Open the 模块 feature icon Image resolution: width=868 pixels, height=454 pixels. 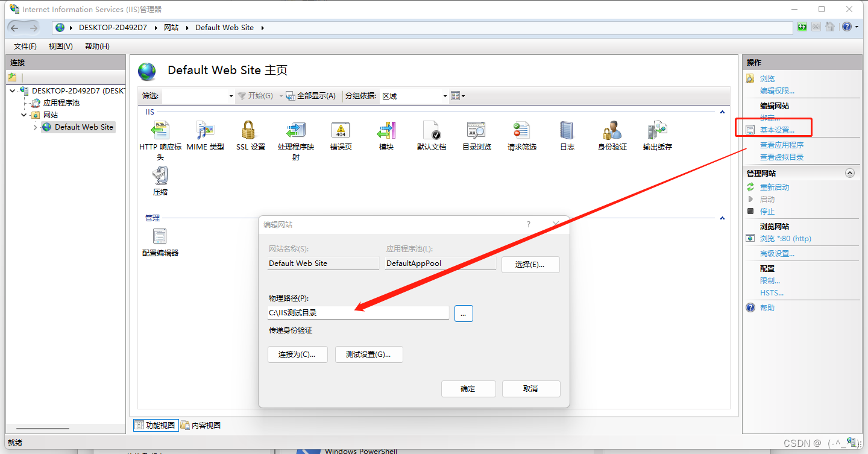(x=386, y=130)
